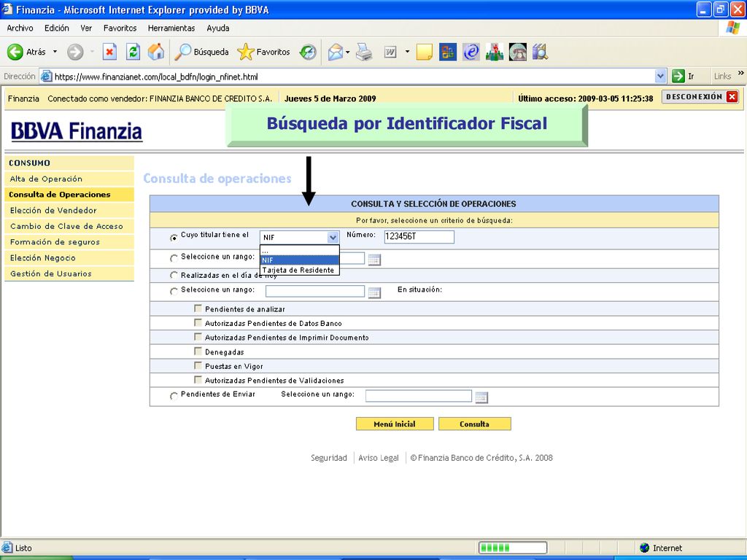Open 'Elección de Vendedor' in side menu
This screenshot has height=560, width=747.
point(69,210)
